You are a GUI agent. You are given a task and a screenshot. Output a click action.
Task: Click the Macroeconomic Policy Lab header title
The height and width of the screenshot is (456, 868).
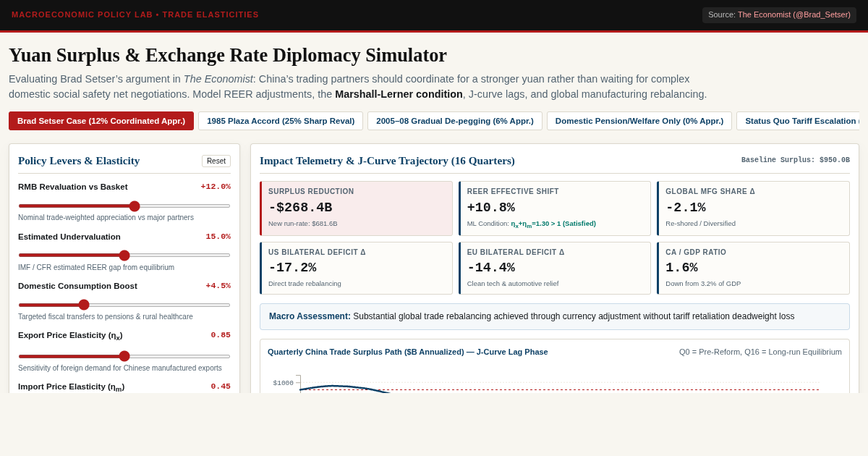[x=135, y=14]
